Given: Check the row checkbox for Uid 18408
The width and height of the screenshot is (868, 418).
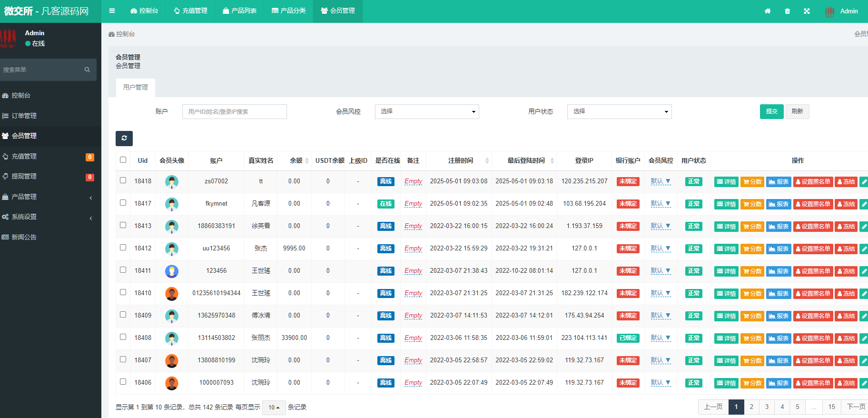Looking at the screenshot, I should point(123,337).
